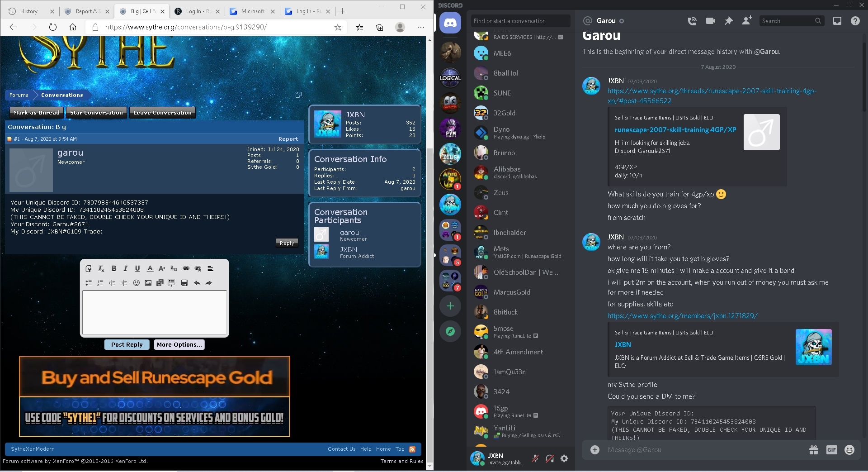This screenshot has height=472, width=868.
Task: Open the font family dropdown in editor
Action: 174,268
